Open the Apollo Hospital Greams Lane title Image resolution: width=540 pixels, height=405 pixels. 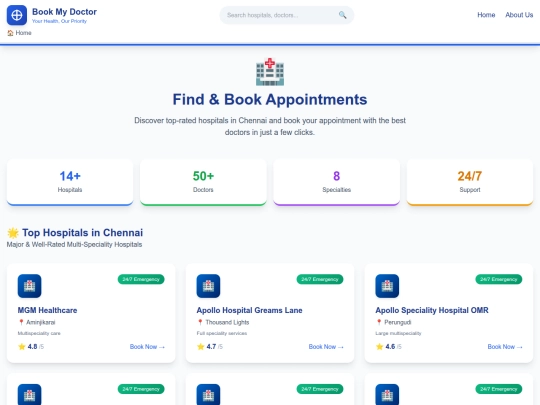point(249,310)
